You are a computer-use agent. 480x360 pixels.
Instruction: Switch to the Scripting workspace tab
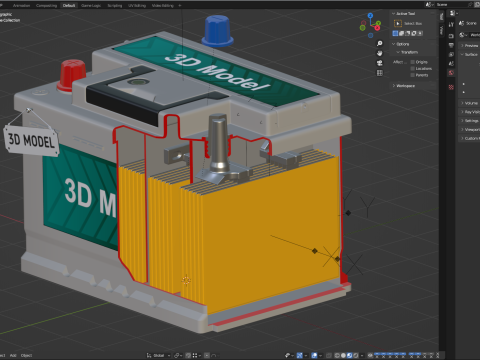pyautogui.click(x=114, y=5)
